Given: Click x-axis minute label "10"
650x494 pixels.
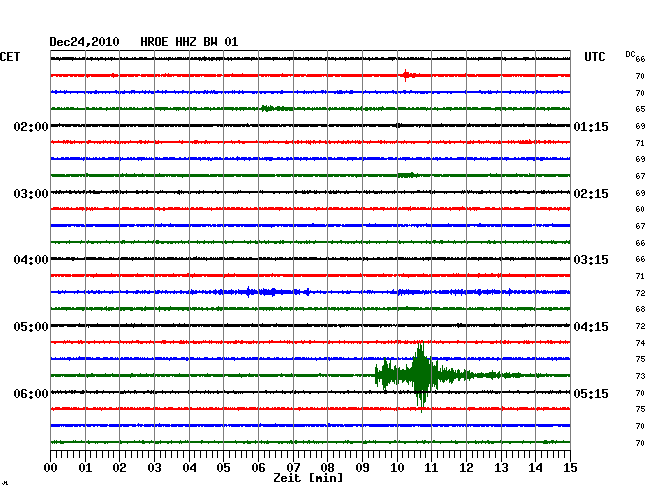Looking at the screenshot, I should coord(397,468).
